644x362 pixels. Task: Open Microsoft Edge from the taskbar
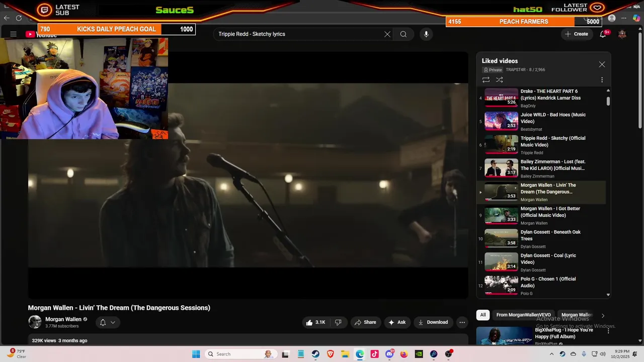(x=360, y=354)
